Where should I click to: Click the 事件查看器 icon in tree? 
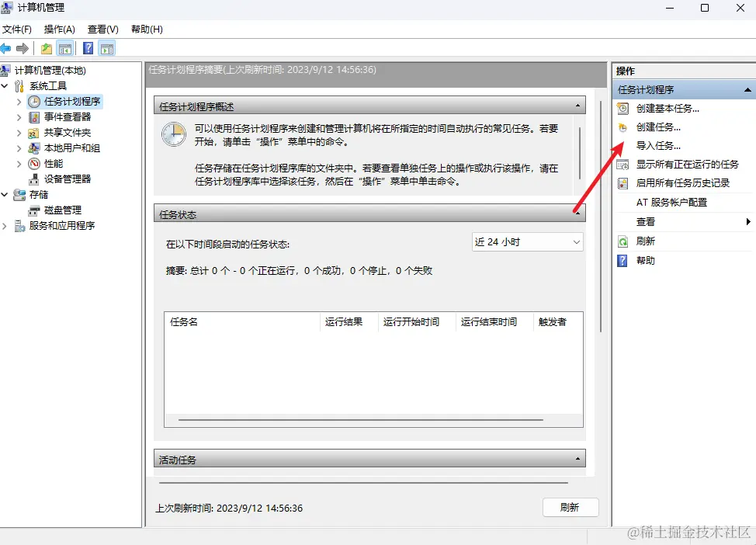(33, 116)
